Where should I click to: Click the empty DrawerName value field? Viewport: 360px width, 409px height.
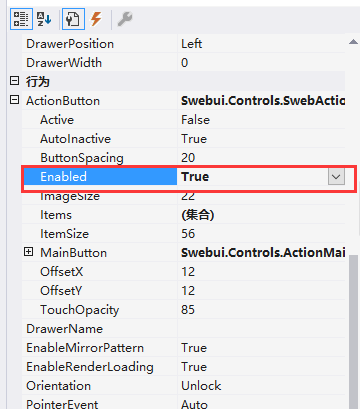pyautogui.click(x=261, y=329)
